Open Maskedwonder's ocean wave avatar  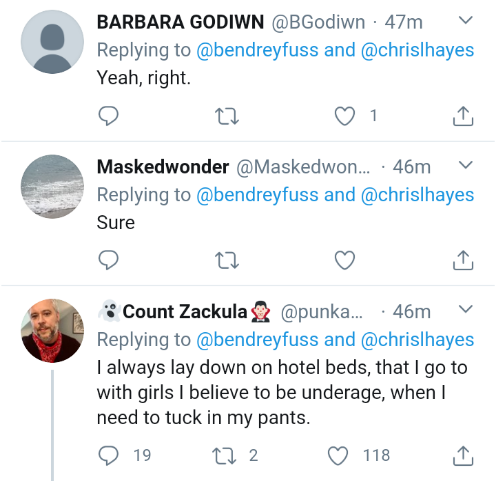pyautogui.click(x=52, y=186)
